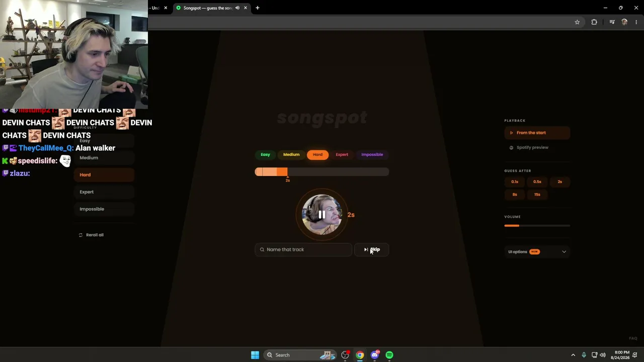Image resolution: width=644 pixels, height=362 pixels.
Task: Choose From the start playback mode
Action: 537,133
